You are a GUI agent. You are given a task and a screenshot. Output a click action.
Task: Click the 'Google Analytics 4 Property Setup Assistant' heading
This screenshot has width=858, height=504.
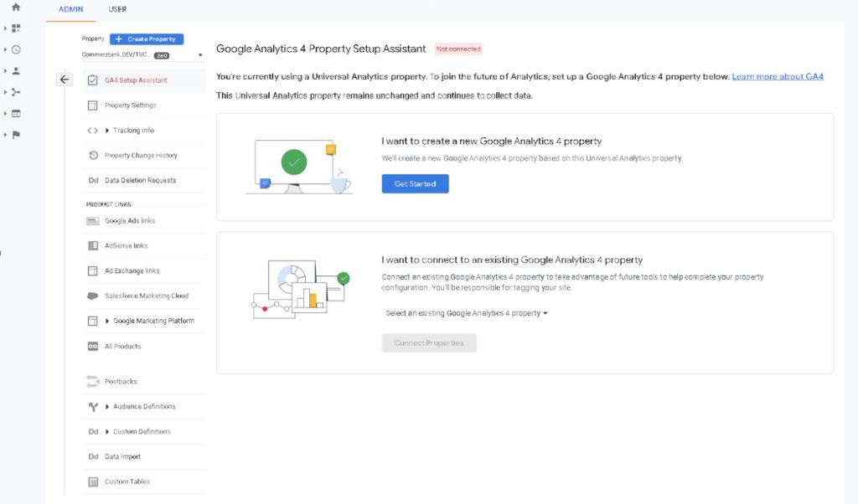321,49
